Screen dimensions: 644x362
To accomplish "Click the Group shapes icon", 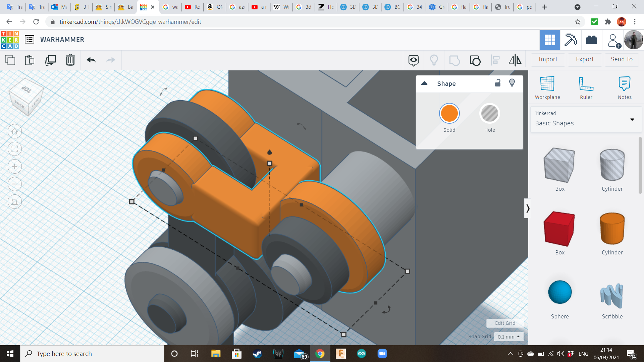I will (x=454, y=60).
